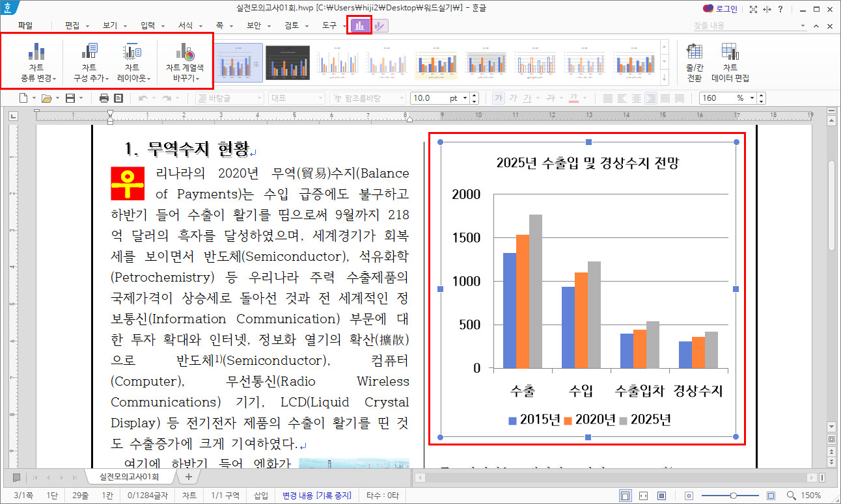
Task: Click the 3/1쪽 page indicator in status bar
Action: 22,496
